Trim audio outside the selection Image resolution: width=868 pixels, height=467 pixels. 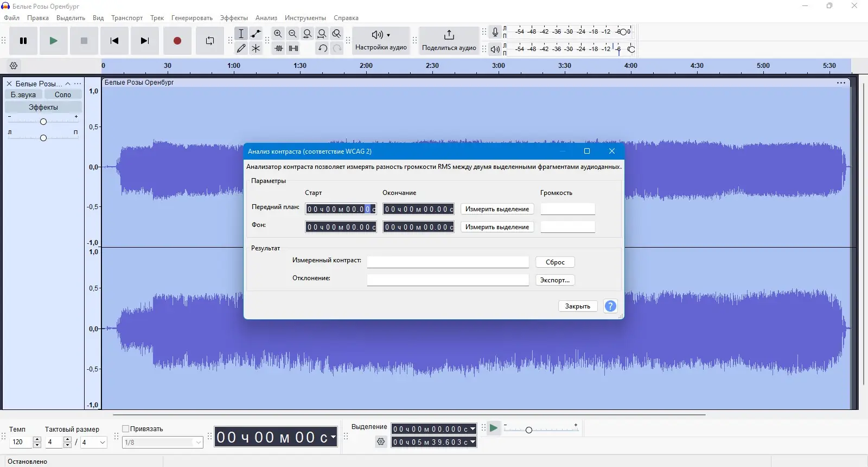[279, 48]
